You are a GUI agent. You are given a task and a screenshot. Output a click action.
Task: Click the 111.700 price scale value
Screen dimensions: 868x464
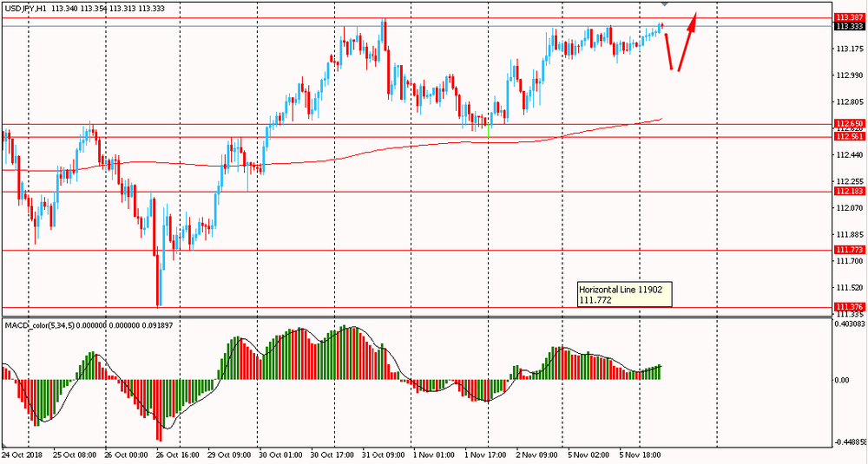coord(849,261)
